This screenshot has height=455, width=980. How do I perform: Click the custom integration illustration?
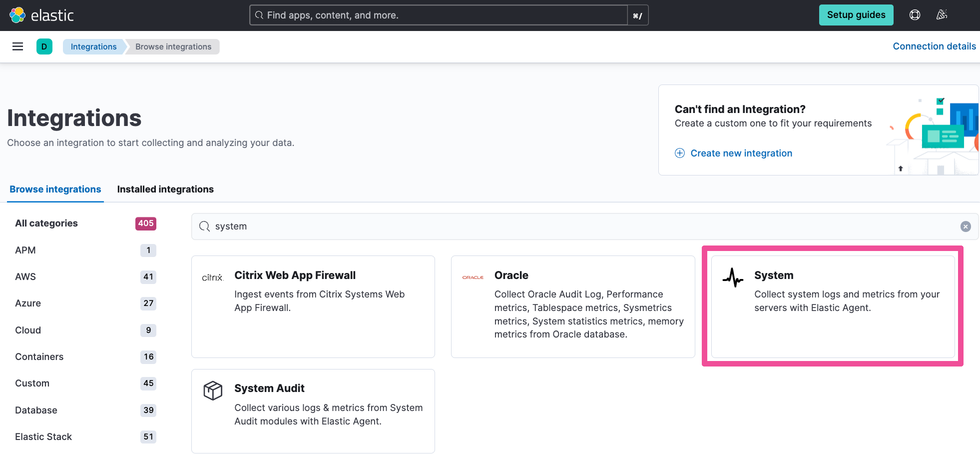932,135
